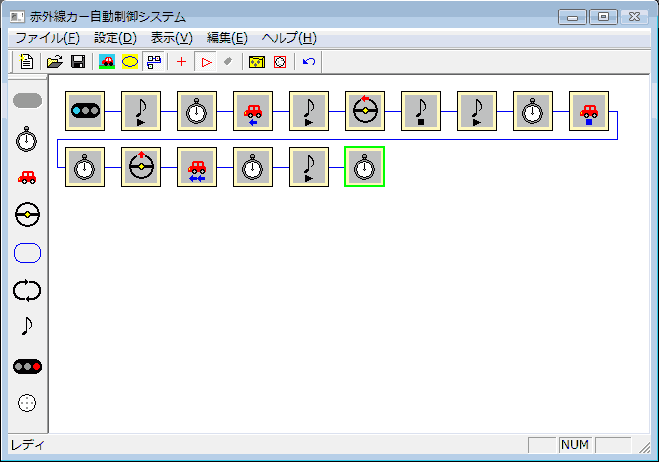Select the steering wheel in the palette
Image resolution: width=659 pixels, height=462 pixels.
[27, 214]
